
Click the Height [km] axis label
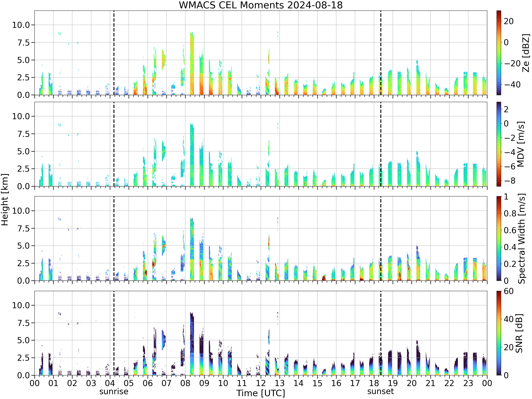(5, 200)
